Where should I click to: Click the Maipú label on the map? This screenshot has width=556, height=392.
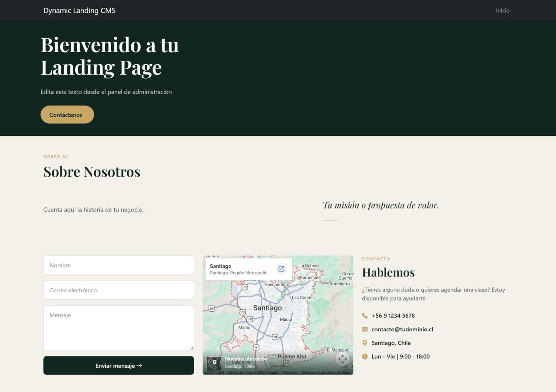pyautogui.click(x=245, y=327)
